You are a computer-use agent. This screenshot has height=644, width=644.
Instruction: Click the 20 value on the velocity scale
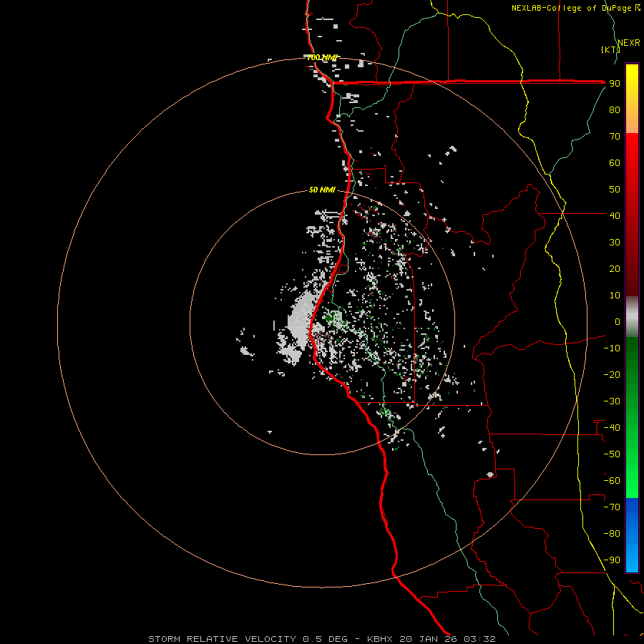pos(615,269)
